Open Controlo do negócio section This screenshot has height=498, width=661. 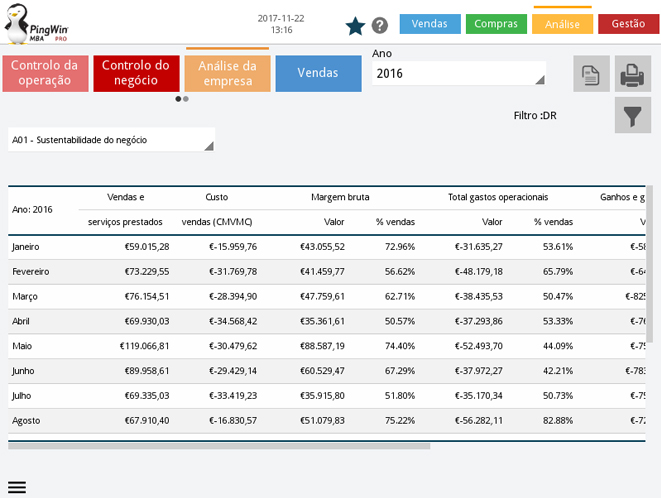pos(136,73)
